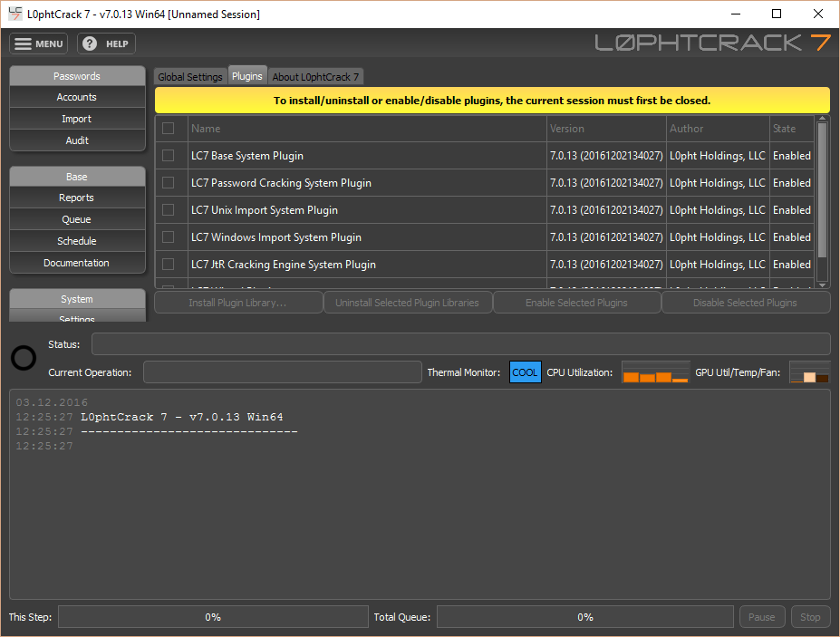Screen dimensions: 840x637
Task: Minimize the L0phtCrack window
Action: tap(736, 14)
